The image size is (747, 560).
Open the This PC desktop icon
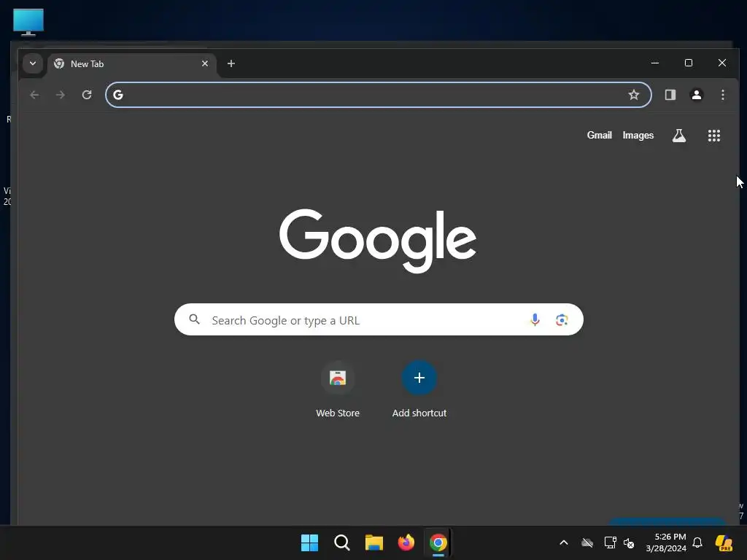pyautogui.click(x=28, y=22)
